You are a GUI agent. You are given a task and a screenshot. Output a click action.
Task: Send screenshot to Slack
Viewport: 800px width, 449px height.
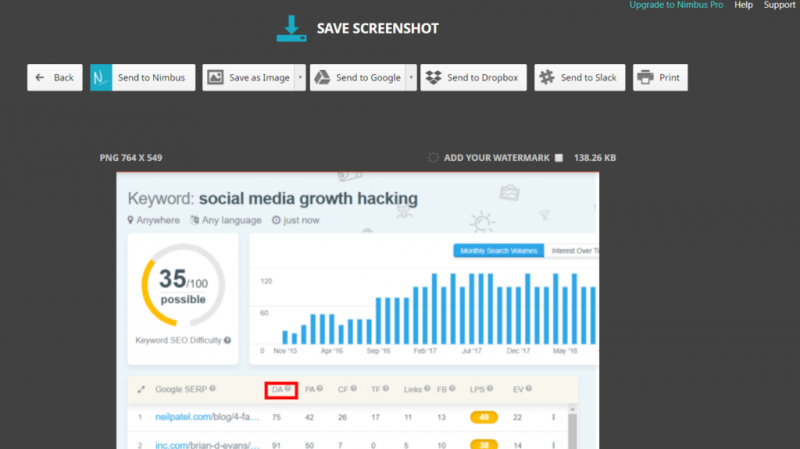click(x=580, y=78)
